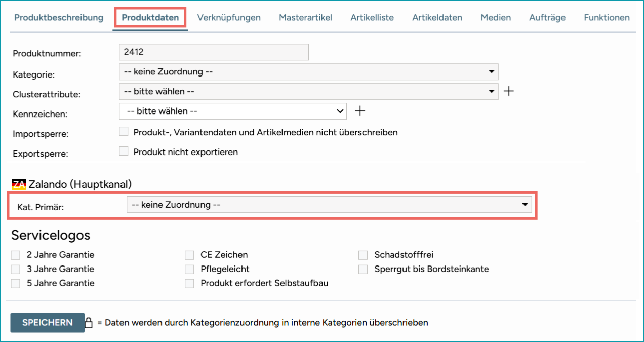Expand the Clusterattribute dropdown
The image size is (644, 342).
(309, 91)
